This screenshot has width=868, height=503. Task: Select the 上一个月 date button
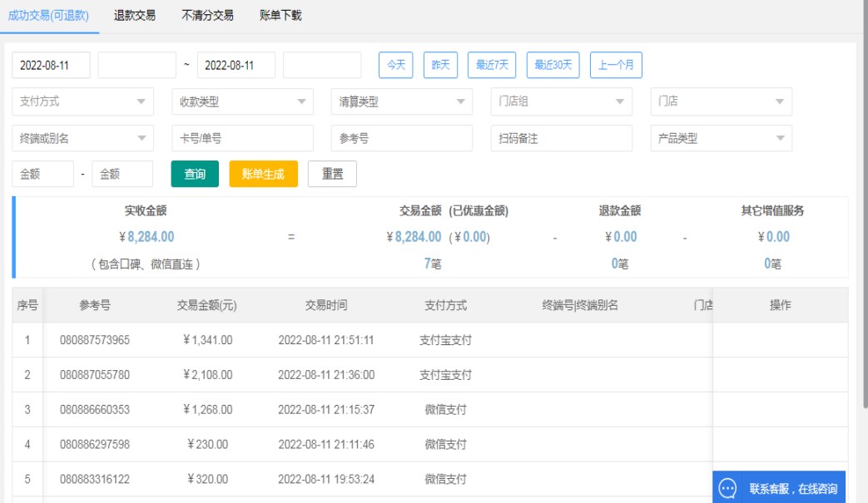tap(616, 65)
